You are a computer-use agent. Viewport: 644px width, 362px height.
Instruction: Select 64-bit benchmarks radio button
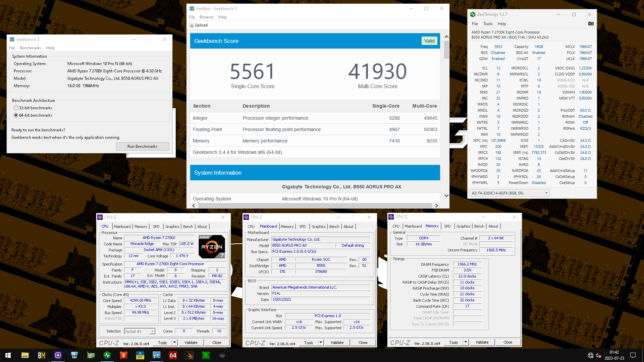(16, 115)
